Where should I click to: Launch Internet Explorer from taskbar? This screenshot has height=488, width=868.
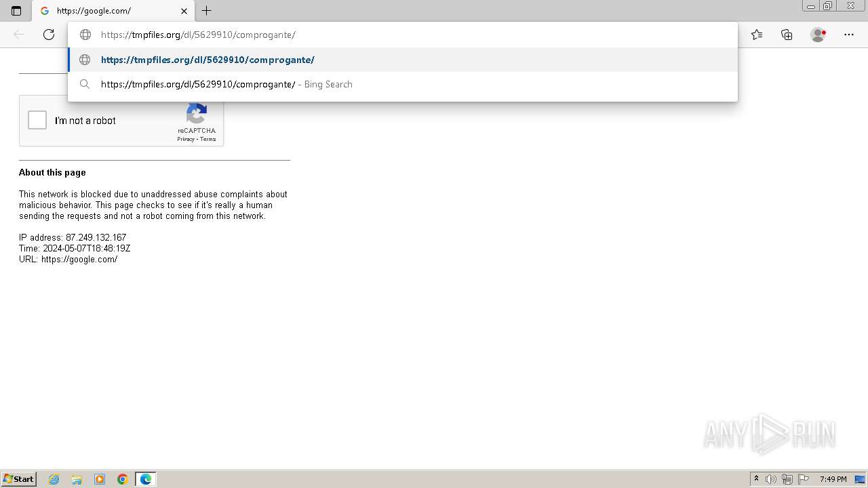(54, 479)
